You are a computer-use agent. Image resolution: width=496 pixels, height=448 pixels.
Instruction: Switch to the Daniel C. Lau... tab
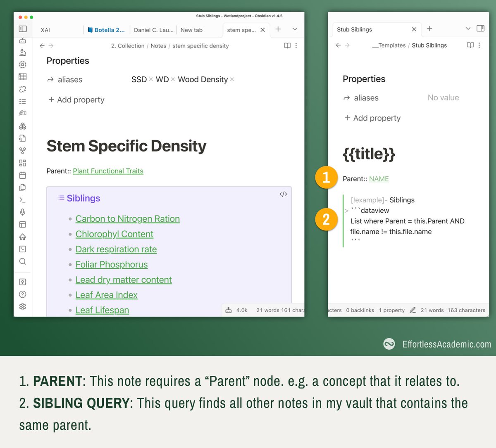[x=154, y=30]
